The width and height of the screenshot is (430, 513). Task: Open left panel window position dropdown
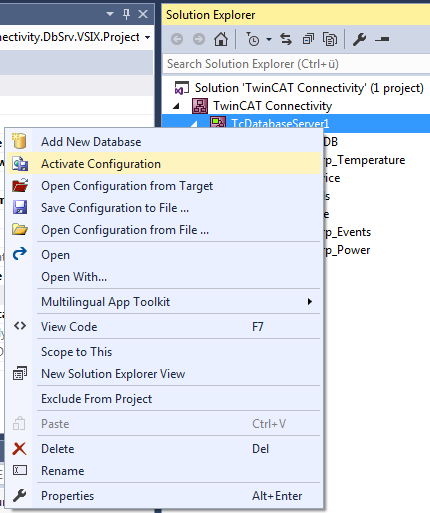[x=110, y=14]
